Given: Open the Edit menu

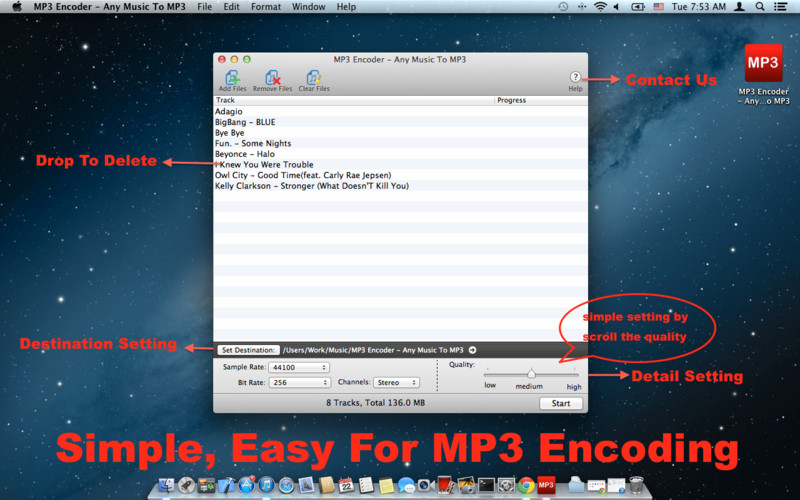Looking at the screenshot, I should 231,7.
